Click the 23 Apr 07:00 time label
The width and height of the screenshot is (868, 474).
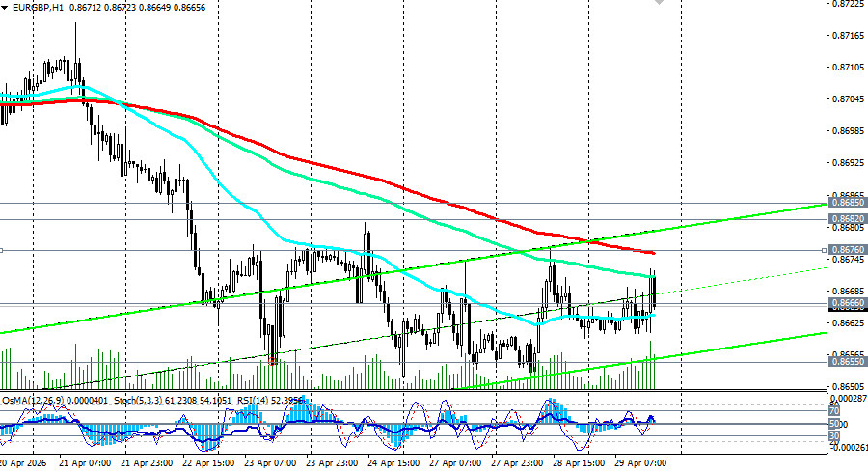(x=270, y=463)
